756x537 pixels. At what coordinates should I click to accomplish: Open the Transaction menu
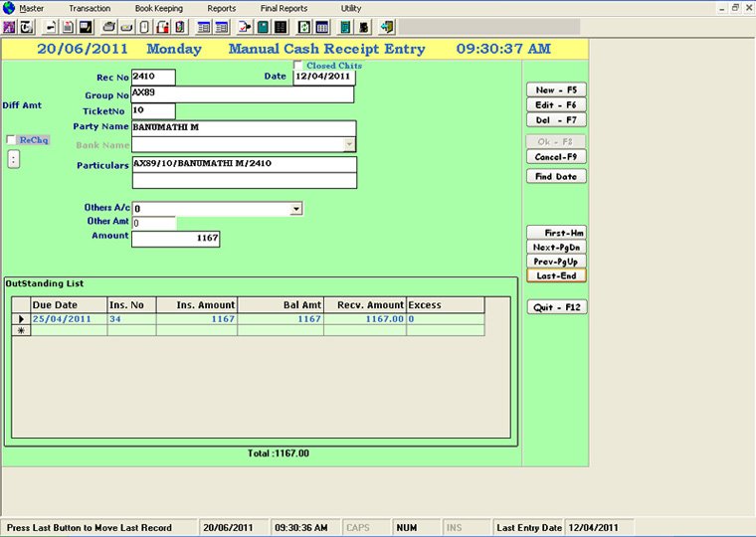click(90, 8)
